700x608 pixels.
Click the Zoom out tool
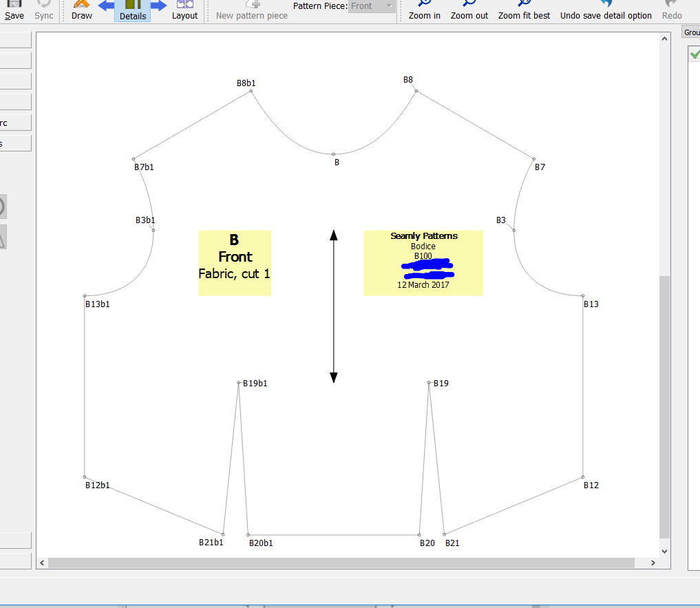[x=469, y=10]
